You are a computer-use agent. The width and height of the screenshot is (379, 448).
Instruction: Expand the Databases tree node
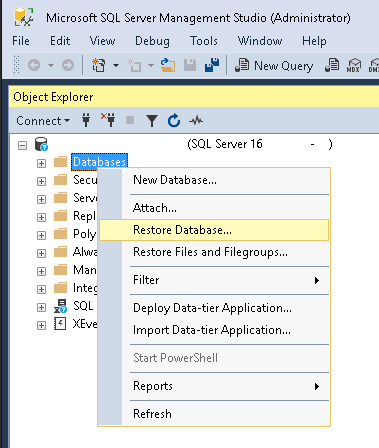tap(41, 163)
